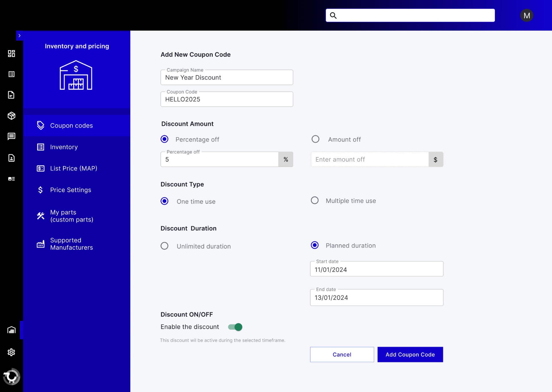The height and width of the screenshot is (392, 552).
Task: Click the Enter amount off field
Action: pyautogui.click(x=370, y=159)
